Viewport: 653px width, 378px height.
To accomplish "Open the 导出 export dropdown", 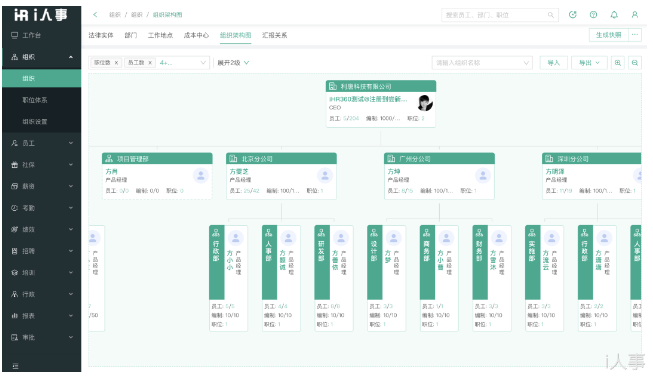I will [589, 63].
